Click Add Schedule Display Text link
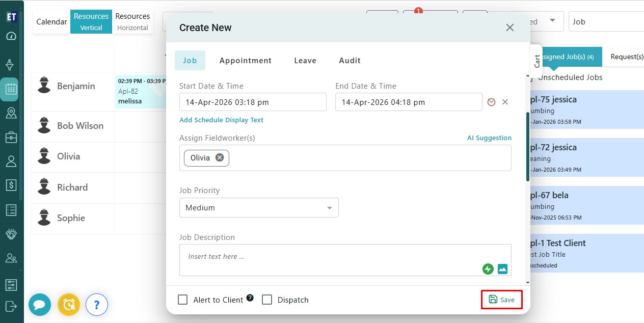This screenshot has height=323, width=644. (x=221, y=120)
